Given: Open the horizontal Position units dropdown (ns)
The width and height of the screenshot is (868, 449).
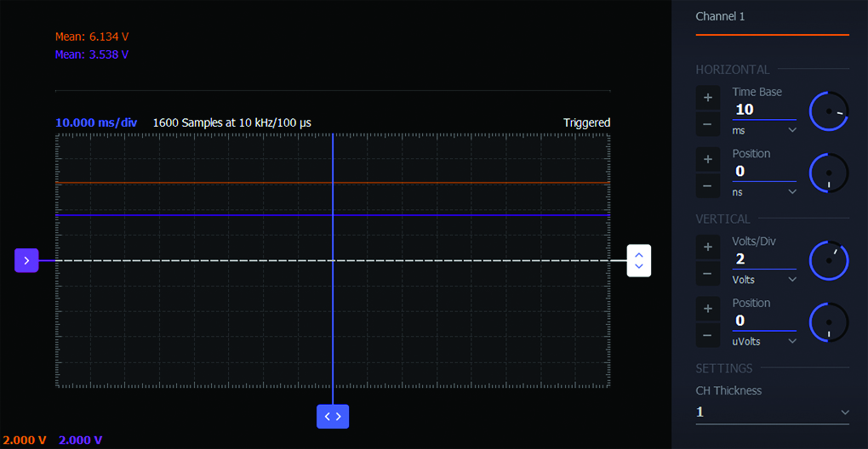Looking at the screenshot, I should click(764, 192).
